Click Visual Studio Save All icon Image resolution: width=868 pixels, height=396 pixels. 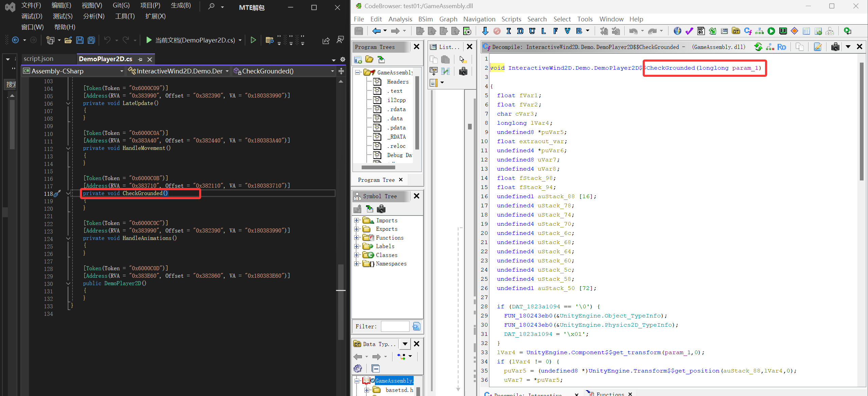click(x=91, y=40)
